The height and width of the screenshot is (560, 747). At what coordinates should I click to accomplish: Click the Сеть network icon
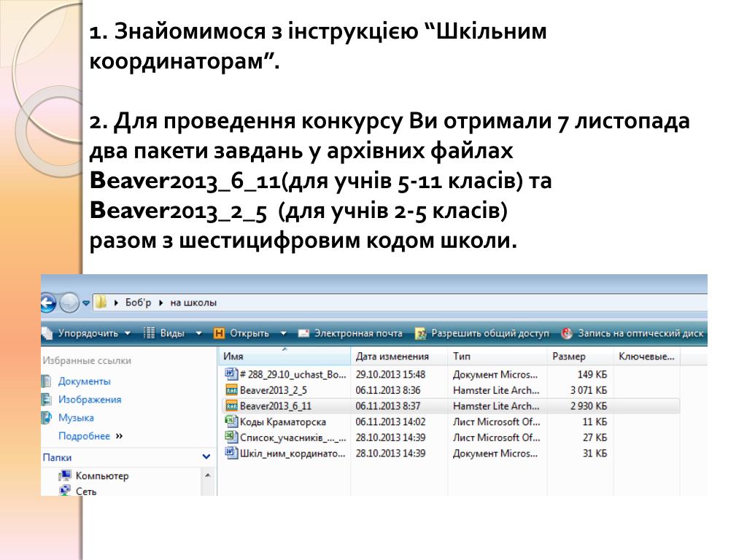[65, 491]
